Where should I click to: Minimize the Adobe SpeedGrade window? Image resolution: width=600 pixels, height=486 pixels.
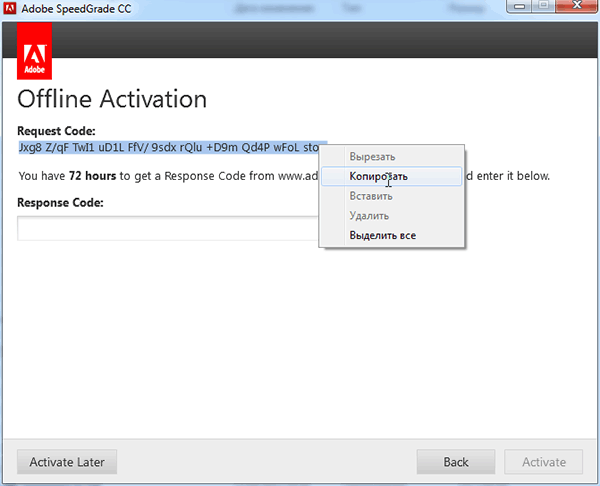click(519, 6)
